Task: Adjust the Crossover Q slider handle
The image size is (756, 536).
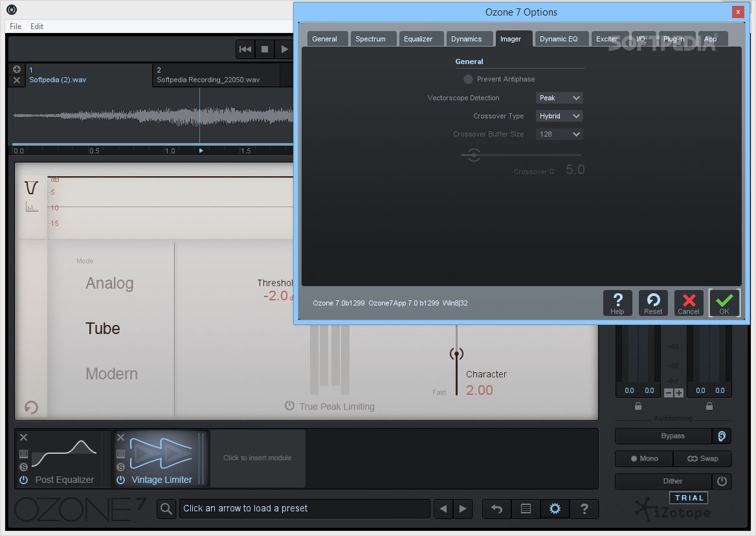Action: (473, 155)
